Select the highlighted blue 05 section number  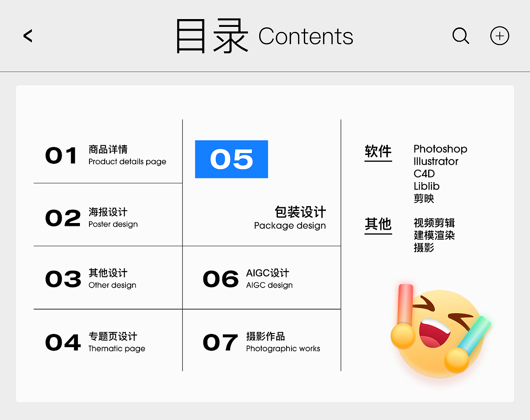coord(231,159)
